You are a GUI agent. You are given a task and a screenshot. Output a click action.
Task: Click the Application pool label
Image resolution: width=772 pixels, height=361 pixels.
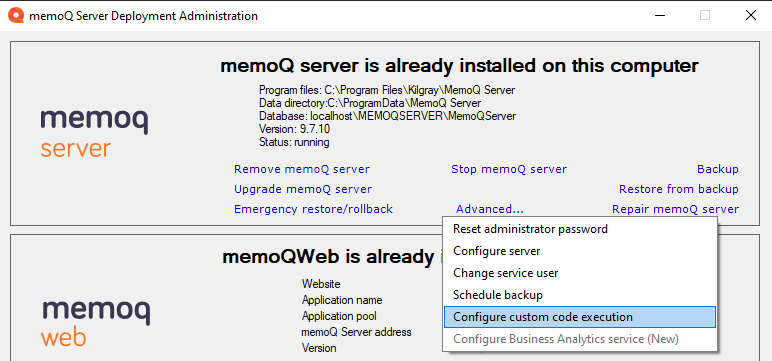pos(339,316)
